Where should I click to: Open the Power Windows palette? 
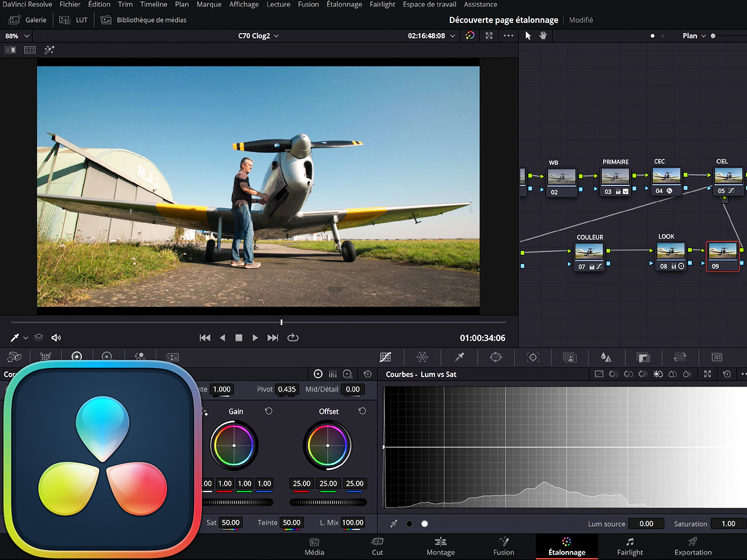tap(496, 357)
